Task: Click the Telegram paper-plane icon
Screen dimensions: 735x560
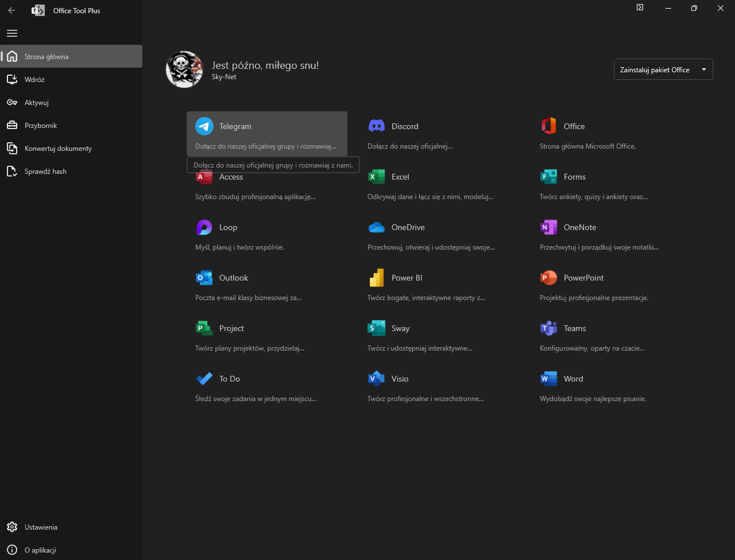Action: point(204,126)
